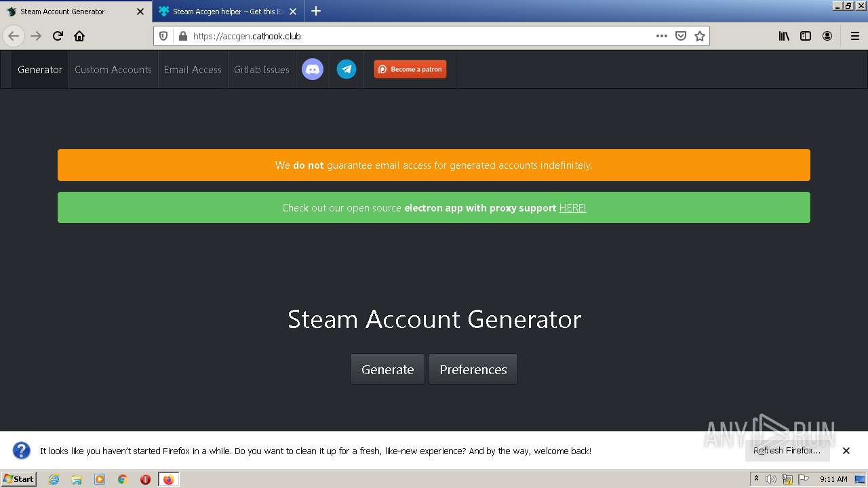Click the browser forward arrow
868x488 pixels.
36,36
